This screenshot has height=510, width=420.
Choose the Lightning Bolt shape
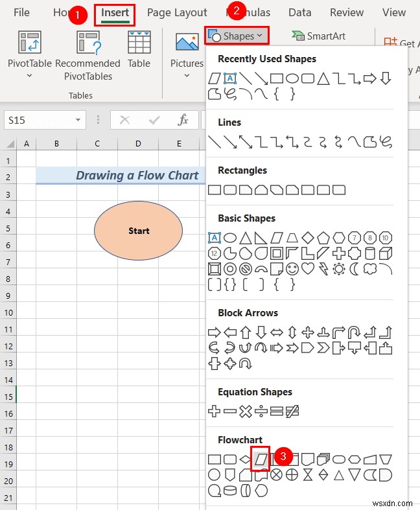click(x=323, y=269)
